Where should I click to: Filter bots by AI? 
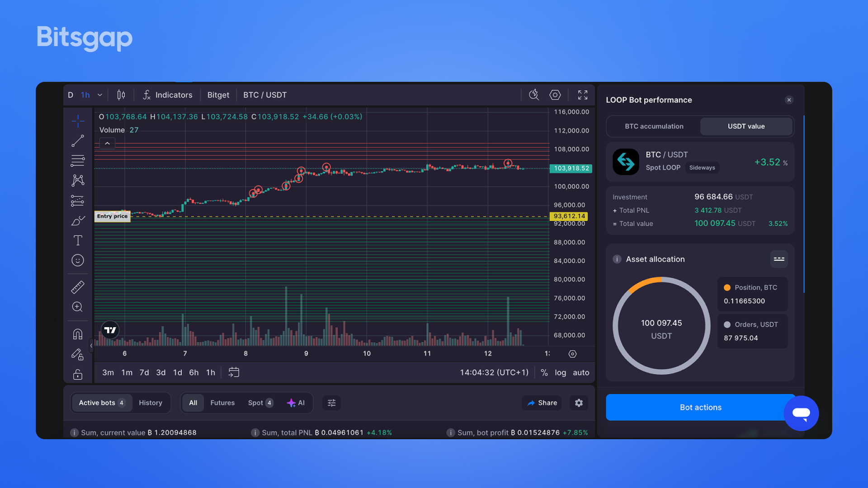[x=296, y=403]
